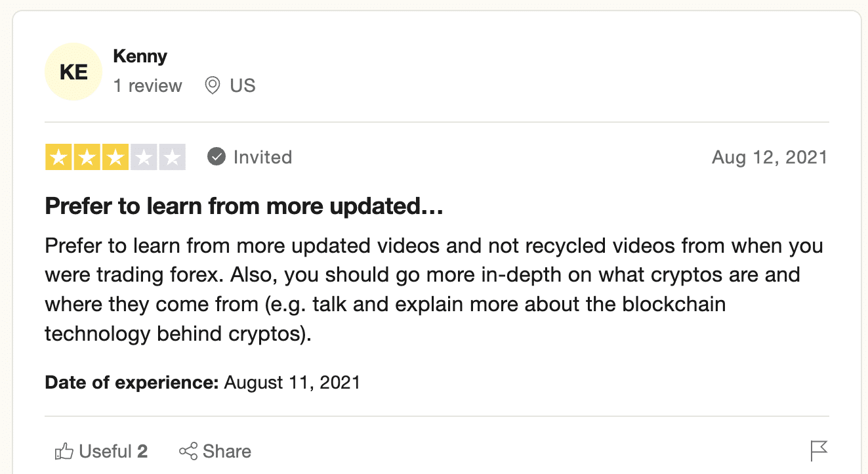Click the 1 review count text
The image size is (868, 474).
[148, 86]
